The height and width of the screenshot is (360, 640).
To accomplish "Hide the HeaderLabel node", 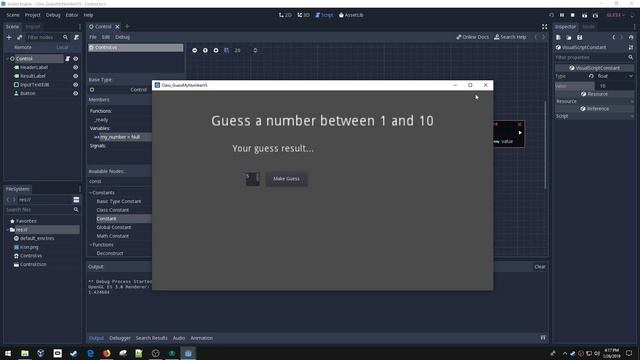I will click(x=76, y=67).
